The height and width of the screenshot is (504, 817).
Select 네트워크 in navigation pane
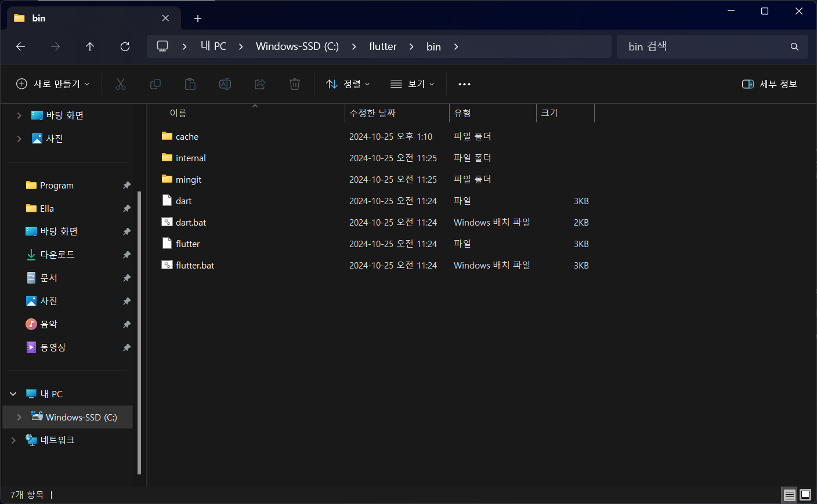tap(57, 440)
